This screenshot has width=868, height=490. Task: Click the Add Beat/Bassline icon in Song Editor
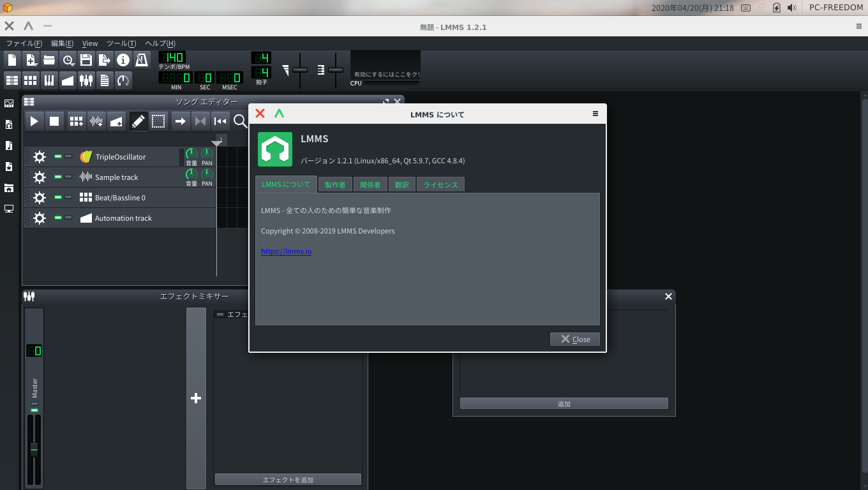(x=77, y=121)
